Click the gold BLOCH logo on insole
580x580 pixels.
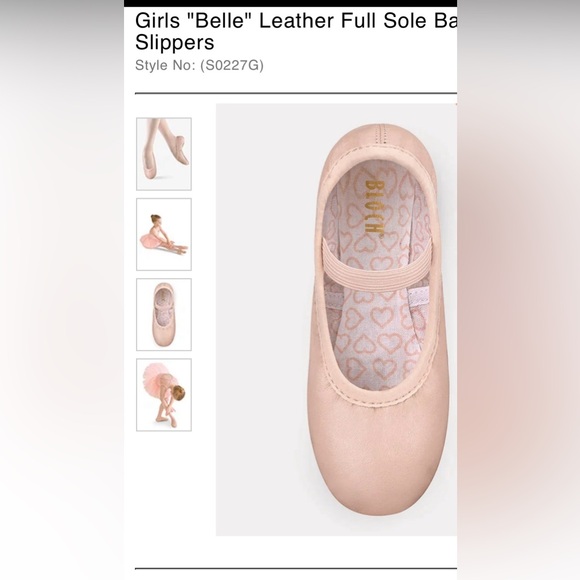coord(374,207)
